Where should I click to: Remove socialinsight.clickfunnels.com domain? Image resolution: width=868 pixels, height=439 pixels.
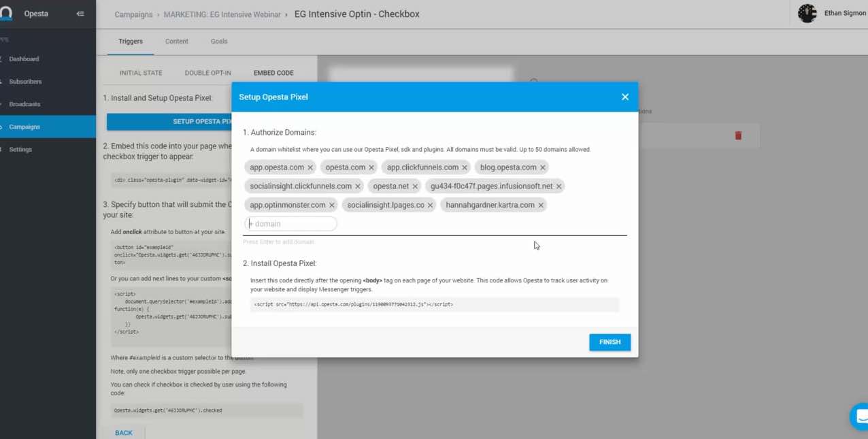pyautogui.click(x=358, y=186)
